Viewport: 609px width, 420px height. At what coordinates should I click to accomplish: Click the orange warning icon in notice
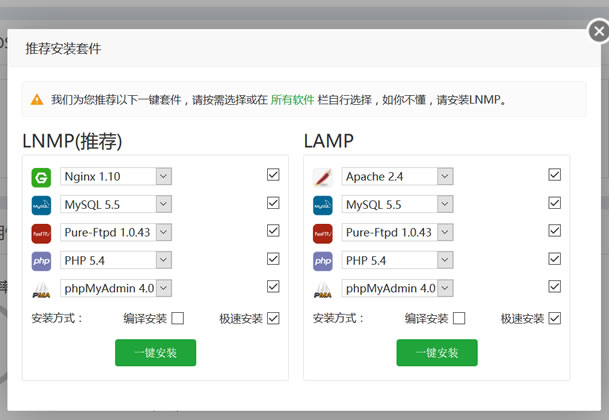pyautogui.click(x=37, y=100)
